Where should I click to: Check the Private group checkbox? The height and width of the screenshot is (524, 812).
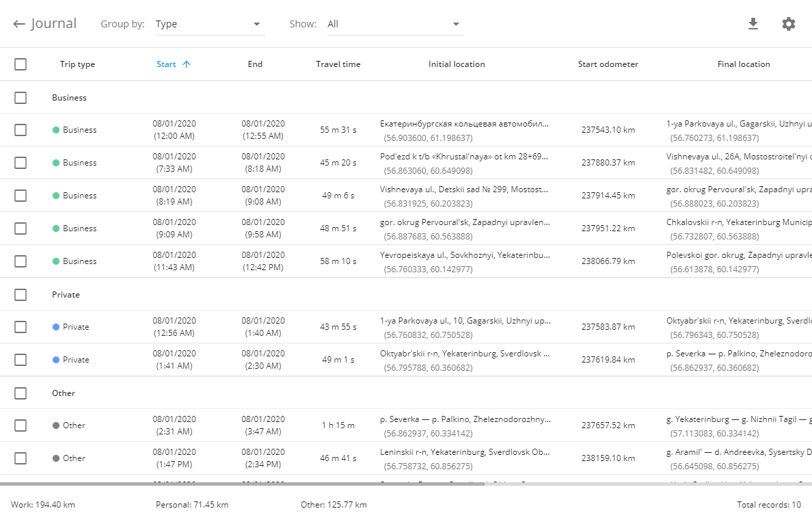(21, 294)
